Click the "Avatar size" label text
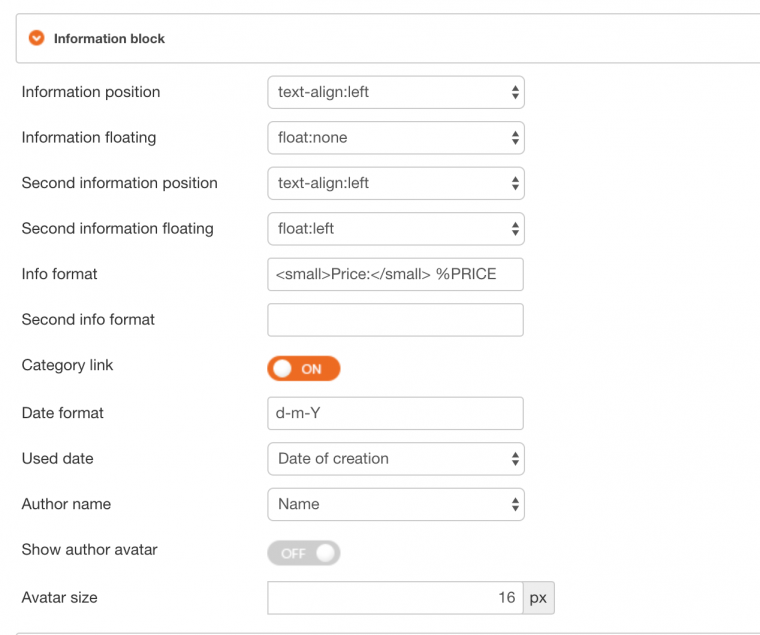 (x=59, y=598)
